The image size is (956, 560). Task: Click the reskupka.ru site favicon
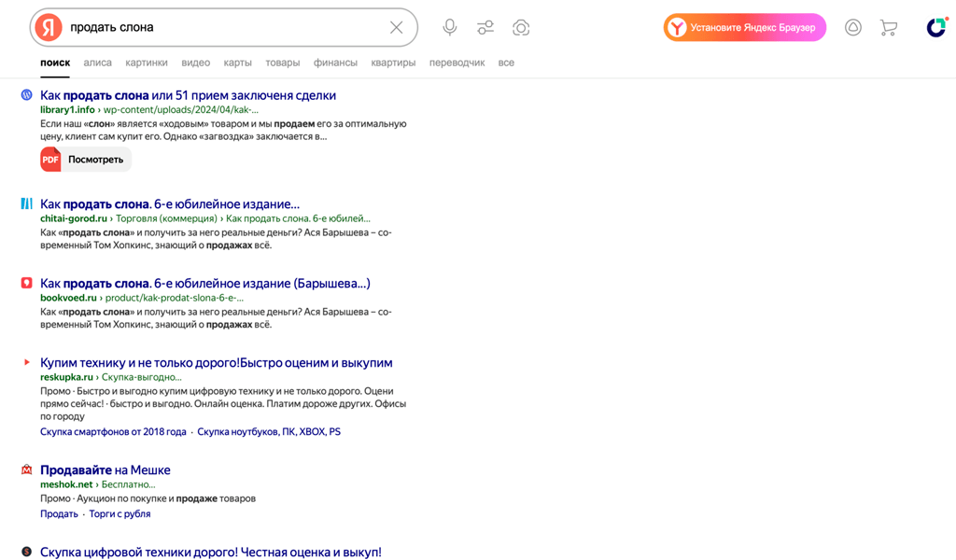[x=26, y=362]
